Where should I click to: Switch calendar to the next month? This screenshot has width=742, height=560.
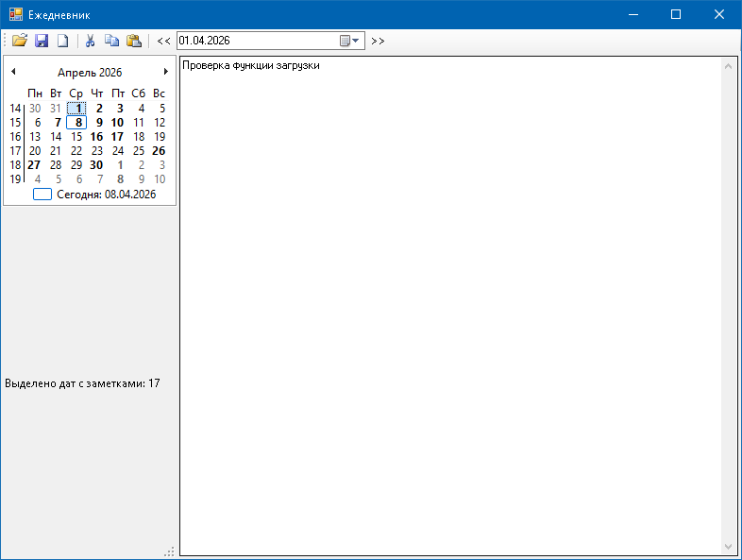pyautogui.click(x=165, y=72)
